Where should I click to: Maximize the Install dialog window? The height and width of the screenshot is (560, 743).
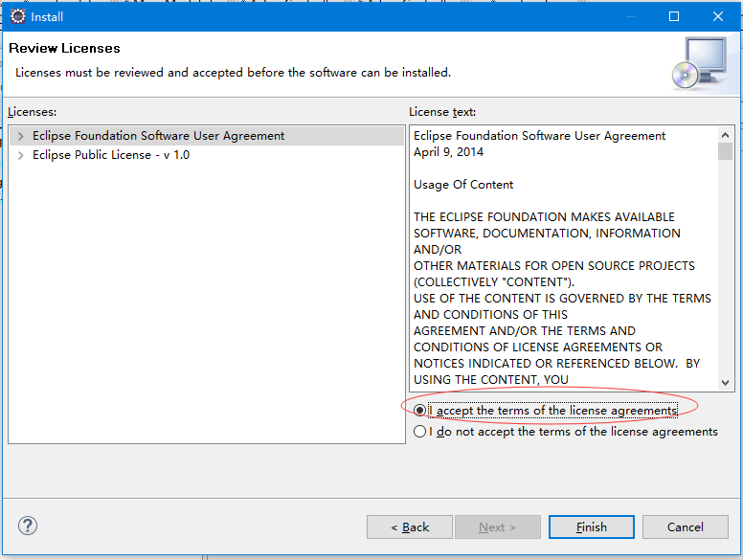point(674,16)
